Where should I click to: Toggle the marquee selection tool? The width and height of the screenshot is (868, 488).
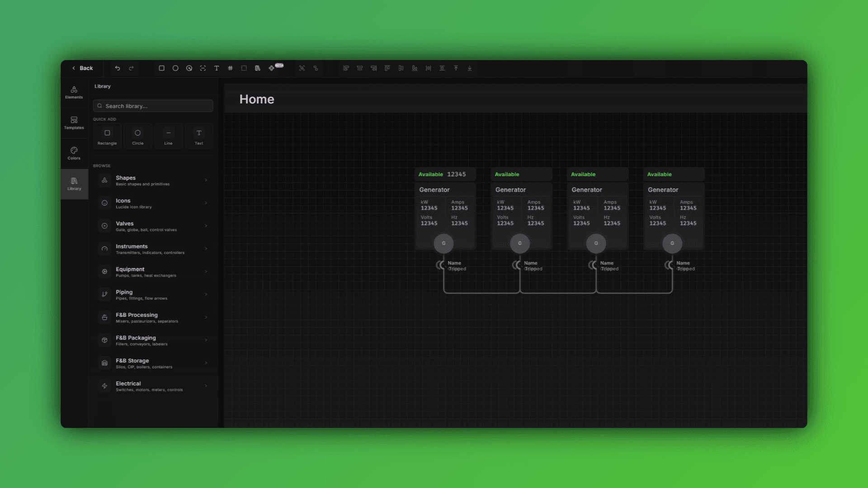tap(244, 68)
